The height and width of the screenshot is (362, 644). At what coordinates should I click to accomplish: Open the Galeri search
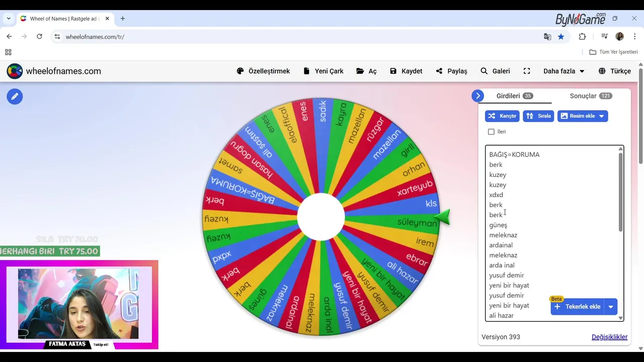click(495, 71)
